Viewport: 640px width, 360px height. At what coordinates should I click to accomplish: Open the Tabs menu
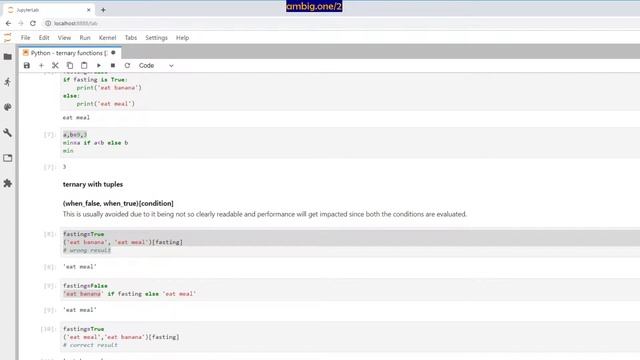pyautogui.click(x=131, y=38)
